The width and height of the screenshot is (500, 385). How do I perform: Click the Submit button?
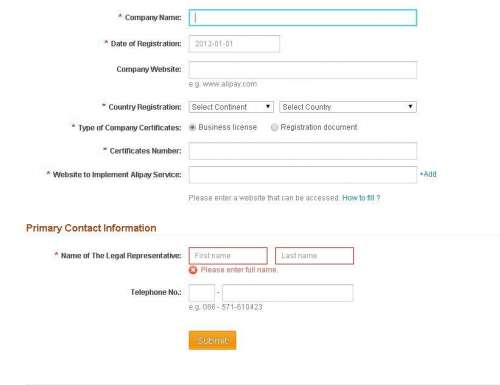tap(212, 340)
